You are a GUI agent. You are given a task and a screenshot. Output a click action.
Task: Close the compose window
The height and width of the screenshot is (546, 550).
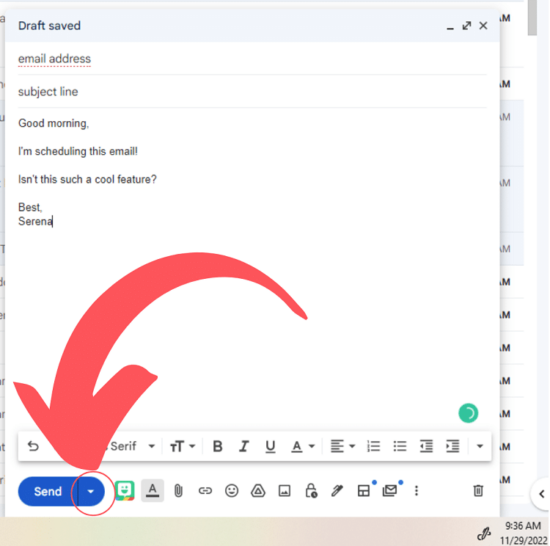point(483,26)
